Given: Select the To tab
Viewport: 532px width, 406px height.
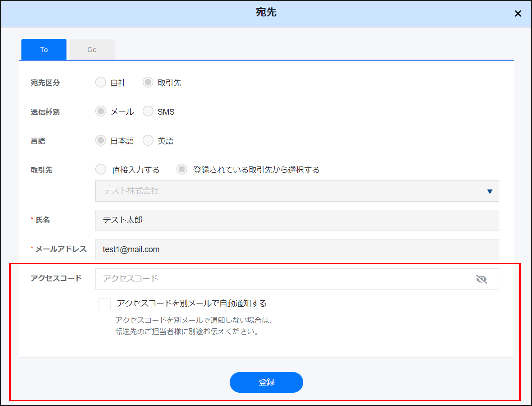Looking at the screenshot, I should tap(44, 50).
